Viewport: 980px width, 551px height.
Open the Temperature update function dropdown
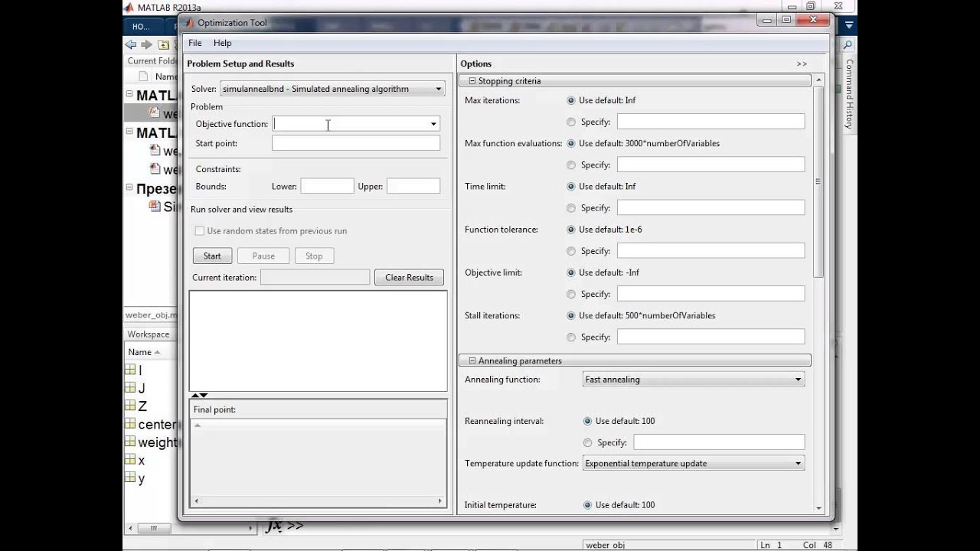694,463
